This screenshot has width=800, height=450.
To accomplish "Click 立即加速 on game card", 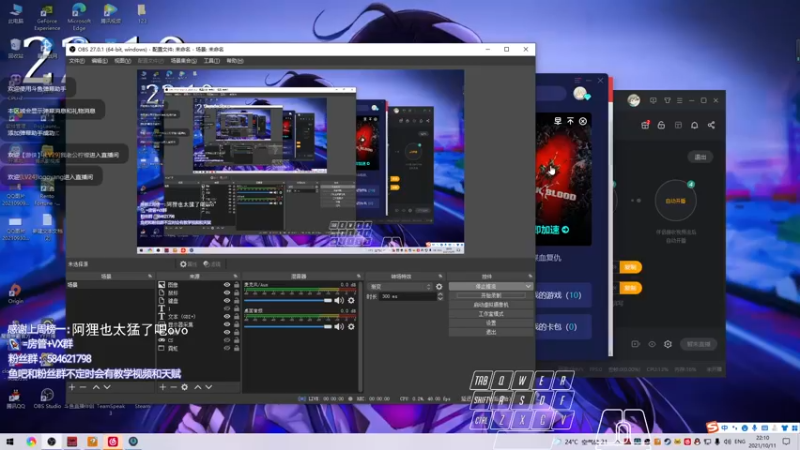I will tap(553, 230).
